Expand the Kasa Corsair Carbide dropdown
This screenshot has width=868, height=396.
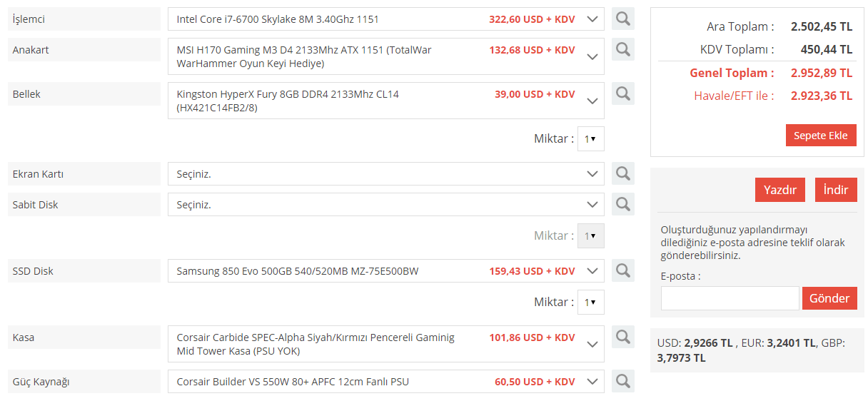386,344
